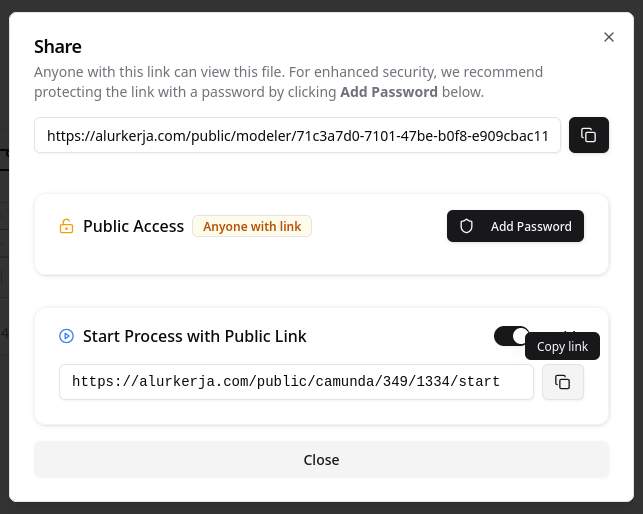This screenshot has height=514, width=643.
Task: Focus the camunda start URL field
Action: (x=296, y=382)
